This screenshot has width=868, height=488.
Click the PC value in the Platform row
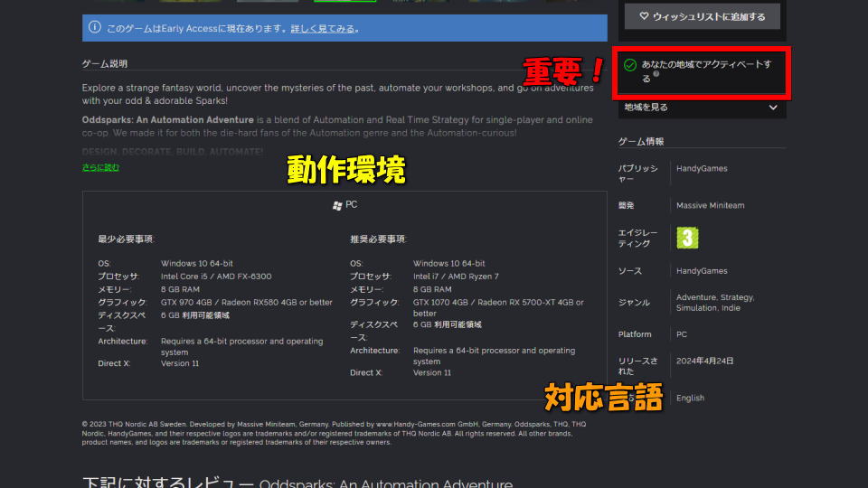coord(682,334)
